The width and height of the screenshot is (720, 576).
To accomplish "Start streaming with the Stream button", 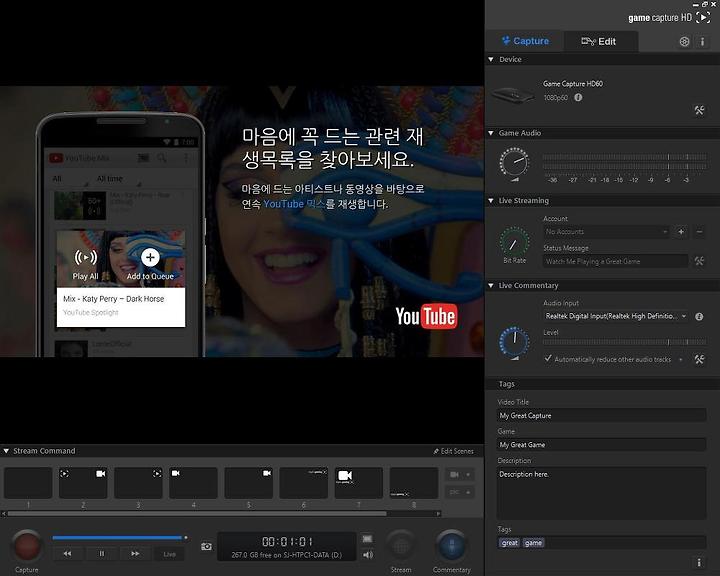I will pyautogui.click(x=401, y=546).
